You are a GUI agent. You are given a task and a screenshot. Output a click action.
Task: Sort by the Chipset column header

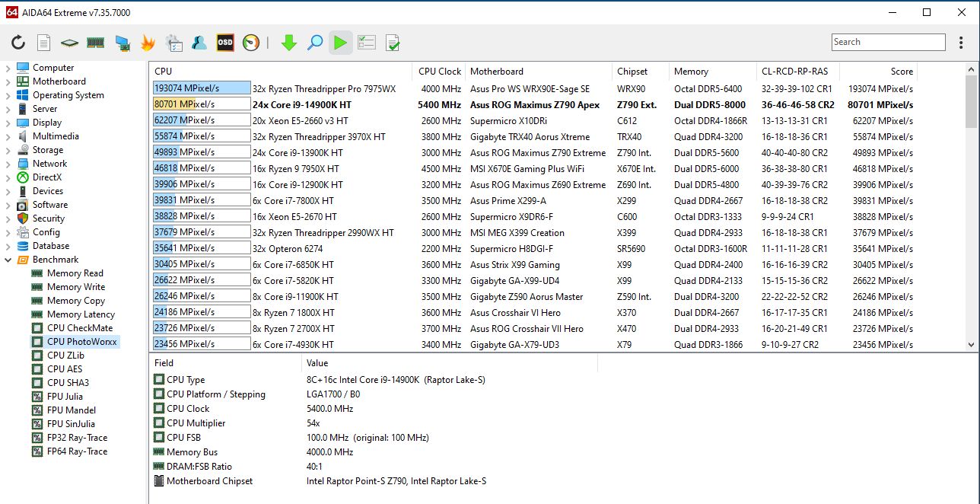(641, 71)
